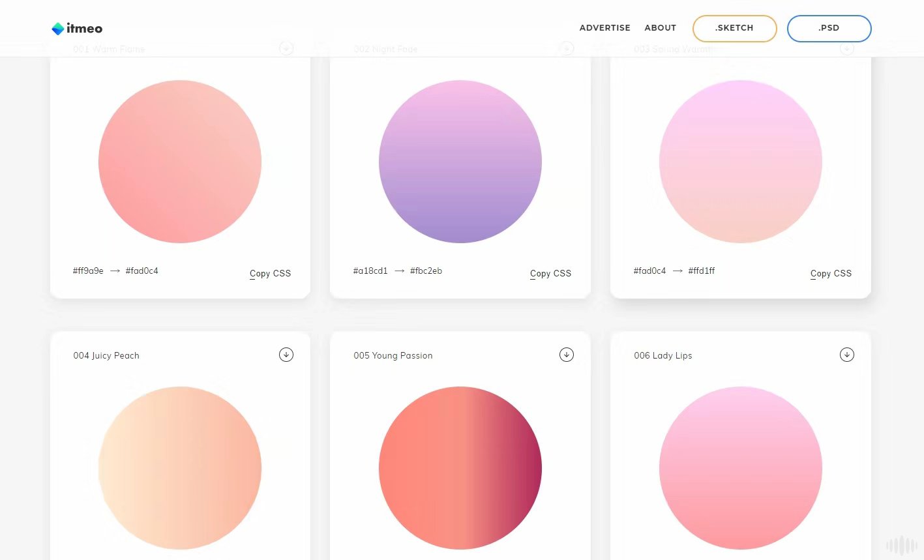Click hex code #ffd1ff
Viewport: 924px width, 560px height.
(x=701, y=271)
